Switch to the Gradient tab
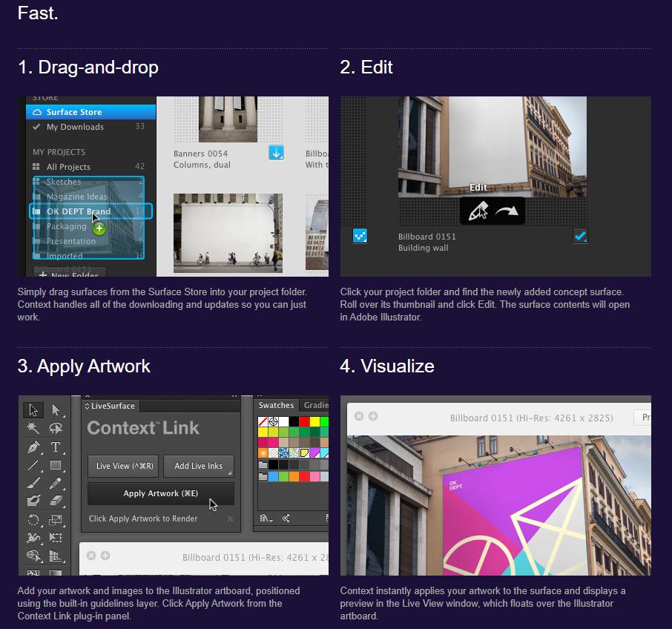Image resolution: width=672 pixels, height=629 pixels. [x=316, y=405]
